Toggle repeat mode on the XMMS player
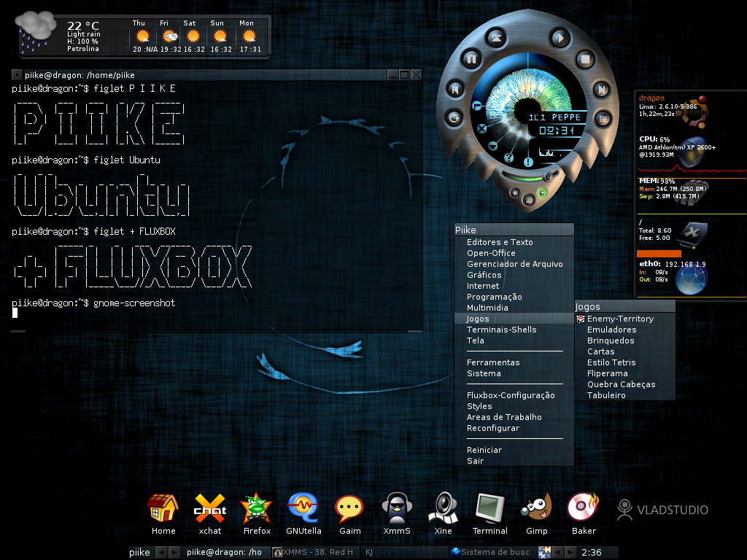The image size is (747, 560). [454, 117]
